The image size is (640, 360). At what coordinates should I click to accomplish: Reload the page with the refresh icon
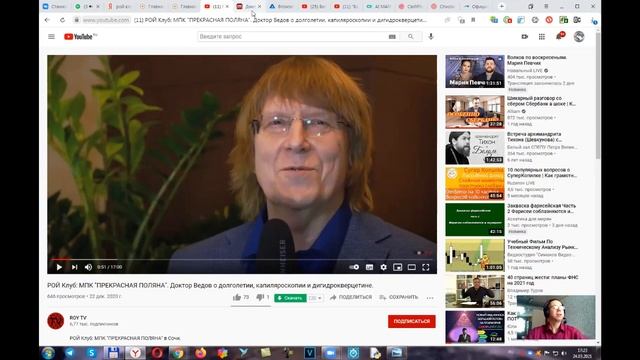point(62,20)
